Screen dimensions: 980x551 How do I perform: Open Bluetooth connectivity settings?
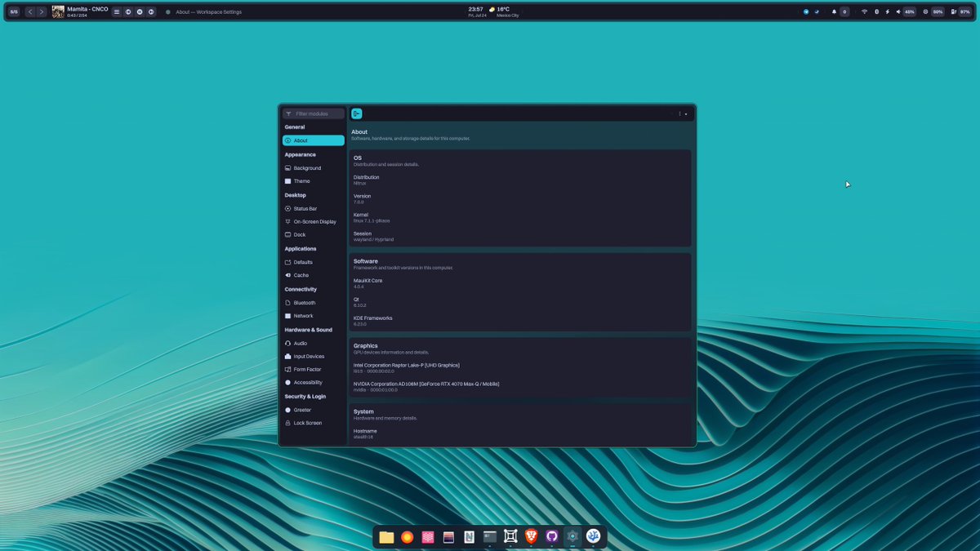[313, 303]
